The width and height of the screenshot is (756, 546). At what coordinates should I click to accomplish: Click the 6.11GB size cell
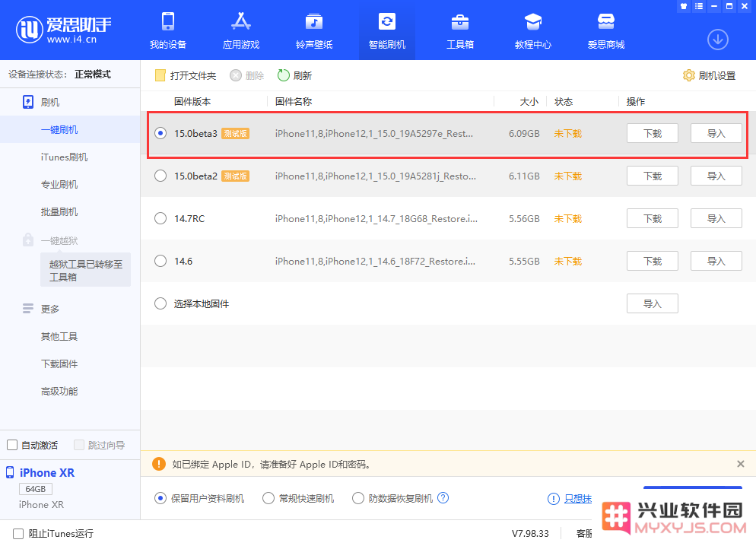[524, 176]
